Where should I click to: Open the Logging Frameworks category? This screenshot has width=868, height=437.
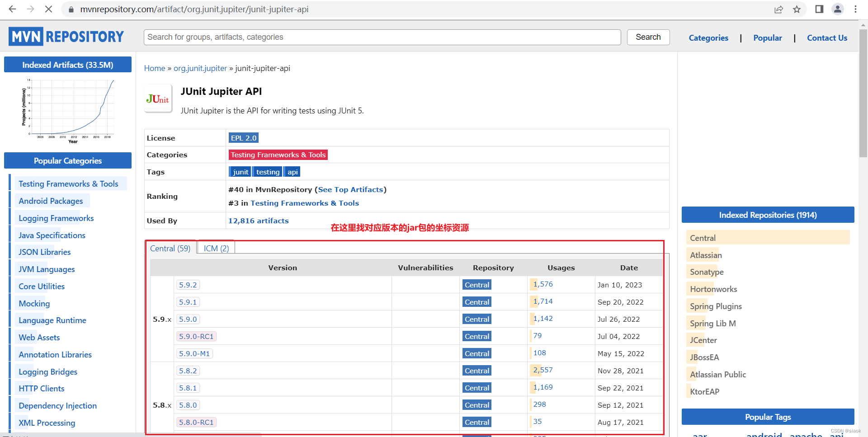click(x=56, y=218)
